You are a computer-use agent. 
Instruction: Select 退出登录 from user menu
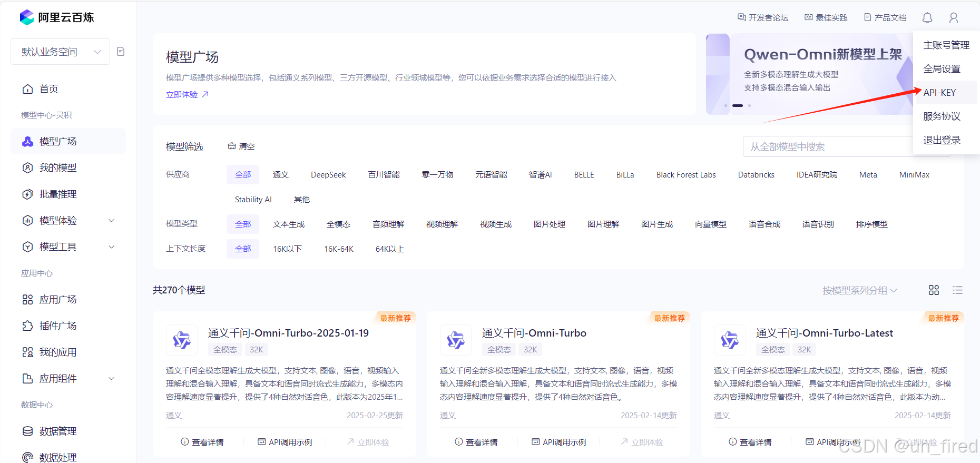pyautogui.click(x=946, y=140)
